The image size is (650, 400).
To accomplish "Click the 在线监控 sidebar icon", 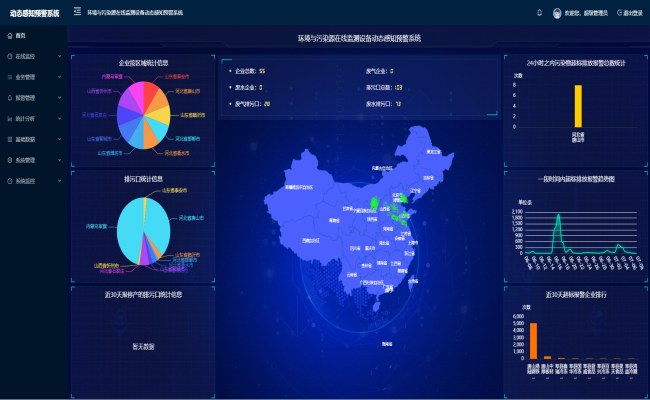I will (9, 56).
